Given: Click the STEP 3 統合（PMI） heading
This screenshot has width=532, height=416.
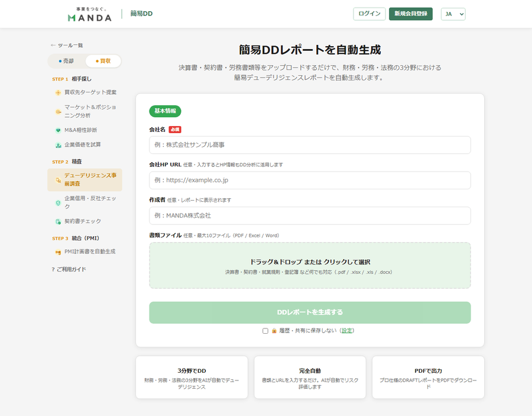Looking at the screenshot, I should pyautogui.click(x=76, y=238).
